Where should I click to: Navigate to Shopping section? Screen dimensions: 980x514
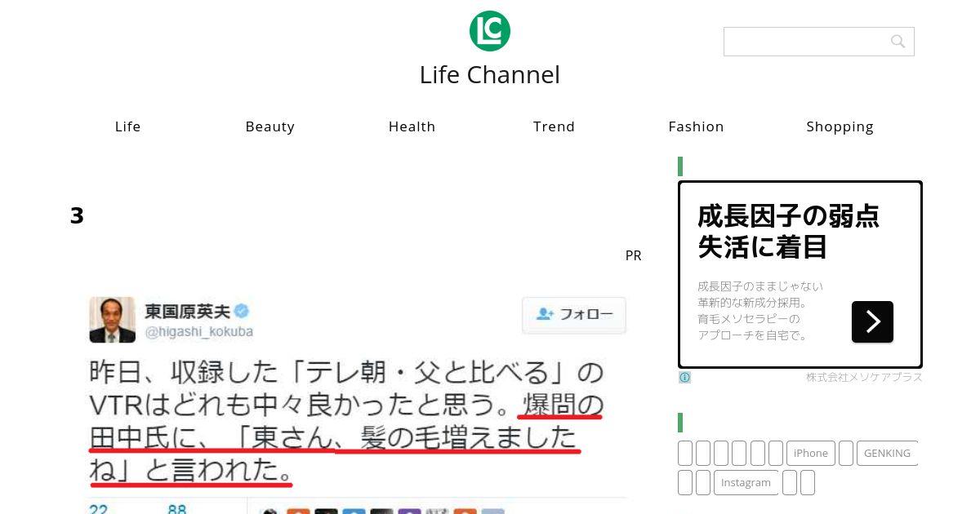pyautogui.click(x=840, y=126)
